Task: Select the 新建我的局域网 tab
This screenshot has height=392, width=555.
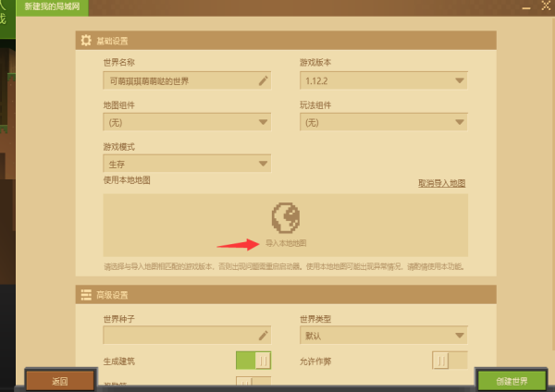Action: (x=52, y=7)
